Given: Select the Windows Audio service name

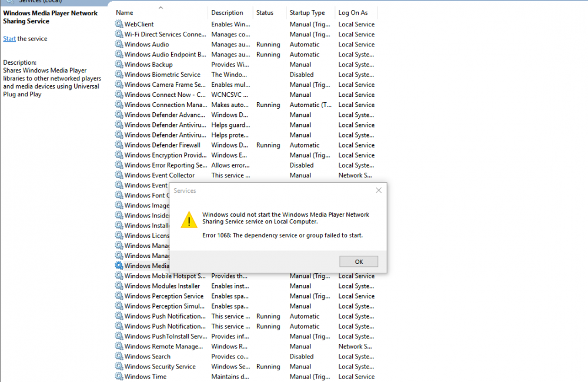Looking at the screenshot, I should (146, 44).
